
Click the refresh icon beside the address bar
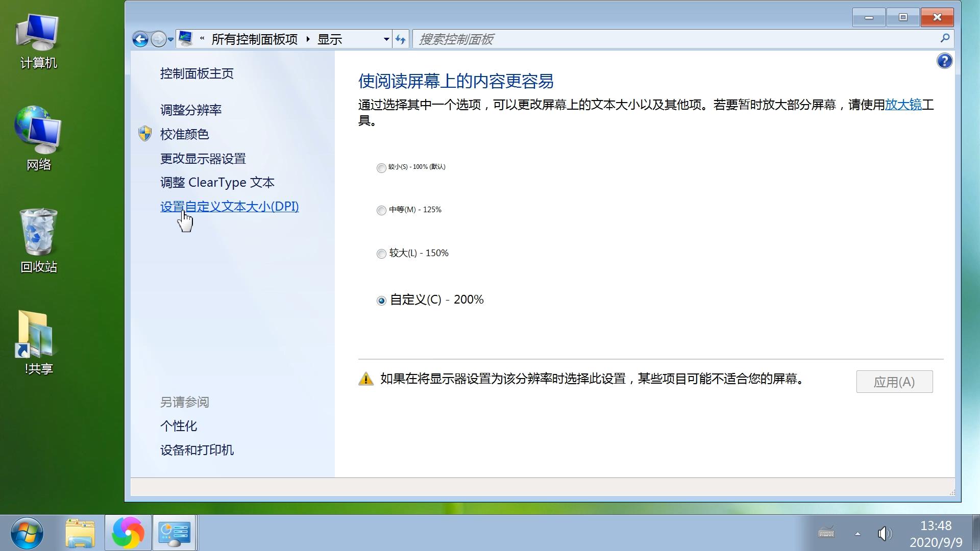pos(401,39)
